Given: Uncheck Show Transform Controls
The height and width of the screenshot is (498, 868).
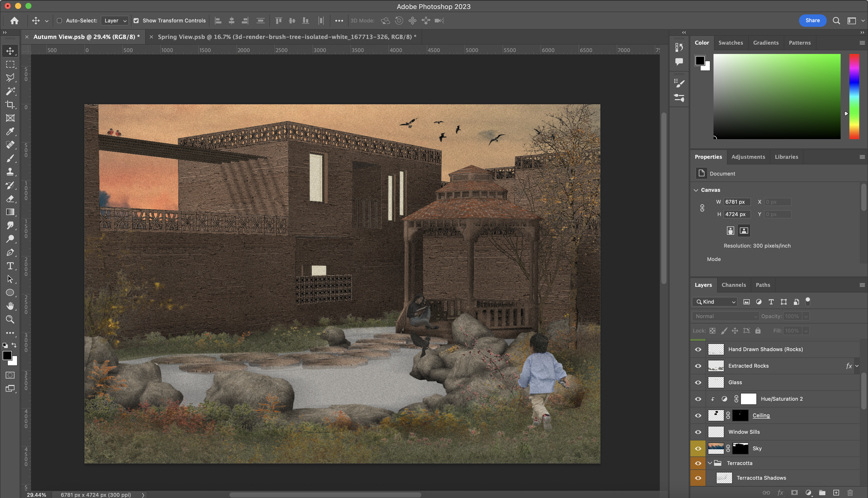Looking at the screenshot, I should (x=136, y=20).
